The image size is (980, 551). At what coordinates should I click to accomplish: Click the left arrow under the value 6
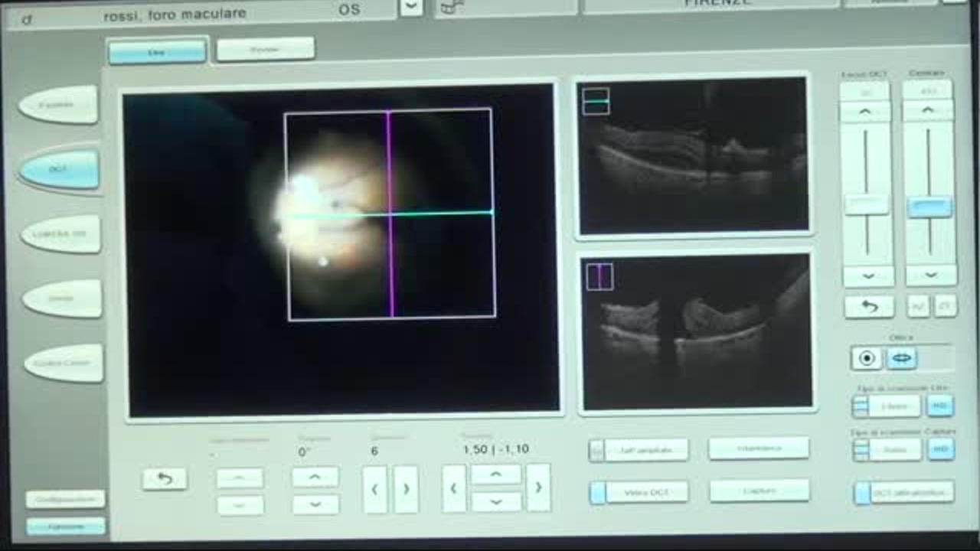tap(374, 488)
